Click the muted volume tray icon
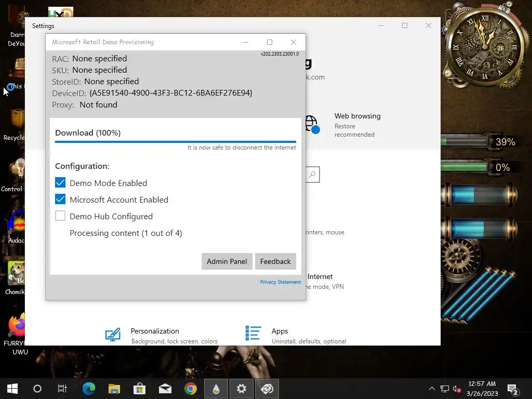Image resolution: width=532 pixels, height=399 pixels. [457, 389]
